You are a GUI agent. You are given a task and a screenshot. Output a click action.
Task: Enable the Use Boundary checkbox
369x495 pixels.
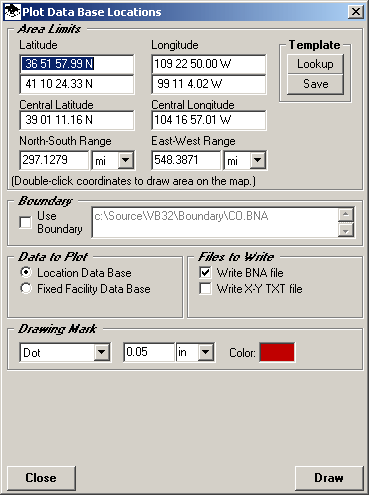click(x=25, y=222)
